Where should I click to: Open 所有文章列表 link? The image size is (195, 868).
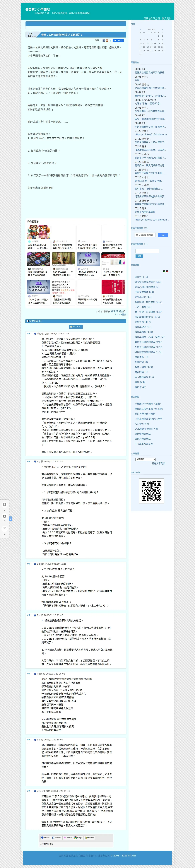click(x=158, y=463)
